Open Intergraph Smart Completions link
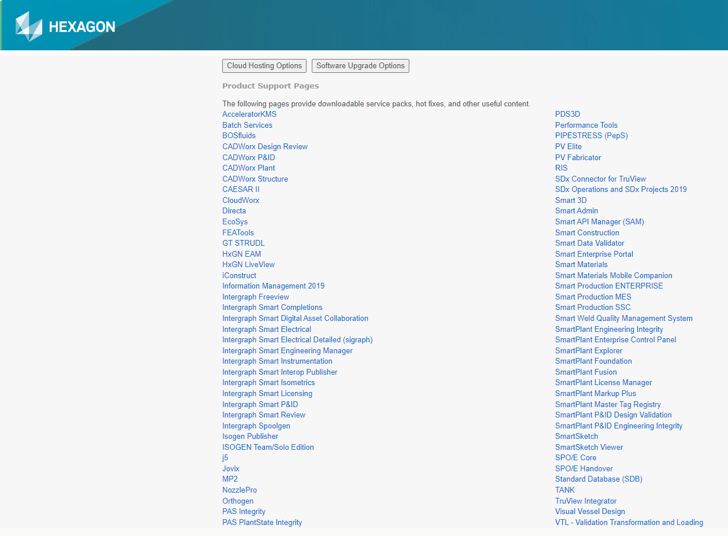 pyautogui.click(x=272, y=307)
